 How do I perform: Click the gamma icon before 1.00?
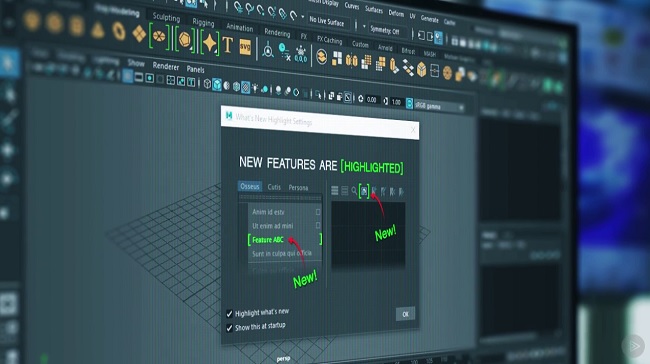coord(386,101)
